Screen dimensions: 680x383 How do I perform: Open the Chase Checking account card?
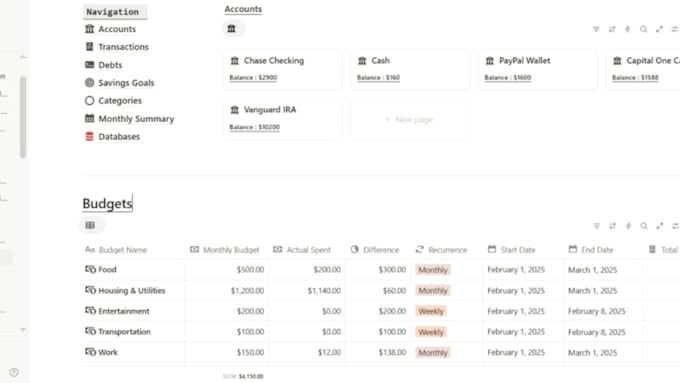pos(282,70)
